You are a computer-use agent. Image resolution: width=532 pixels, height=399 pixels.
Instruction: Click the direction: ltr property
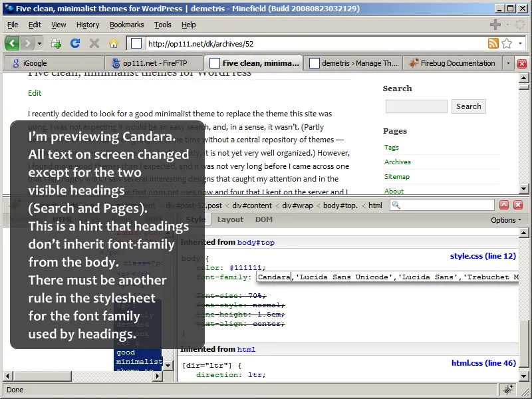click(x=231, y=375)
